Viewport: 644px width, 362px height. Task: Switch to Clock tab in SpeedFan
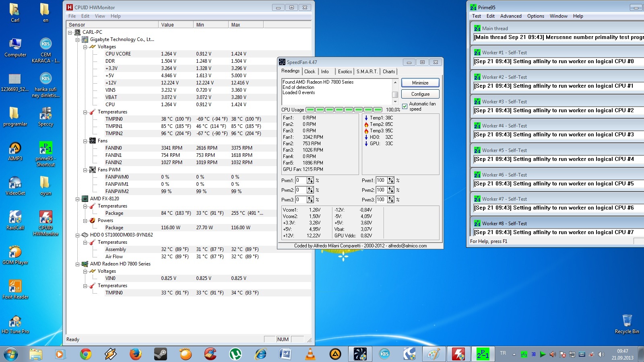[310, 72]
